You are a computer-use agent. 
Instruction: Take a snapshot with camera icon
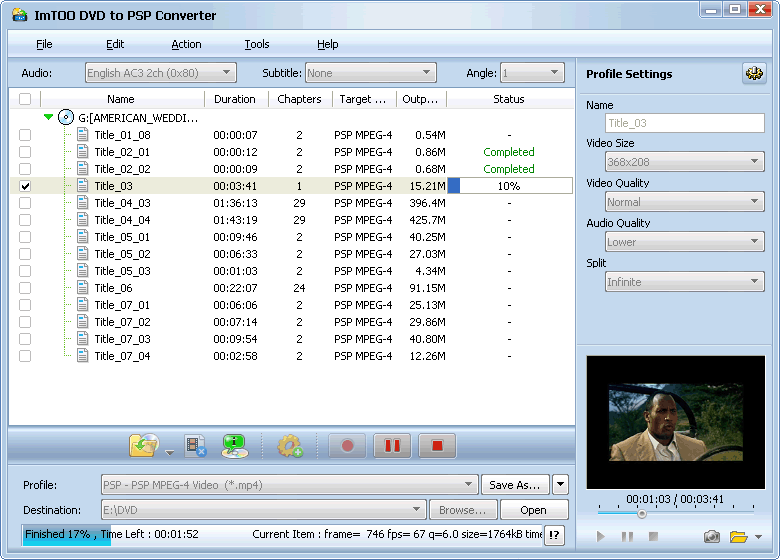[711, 537]
